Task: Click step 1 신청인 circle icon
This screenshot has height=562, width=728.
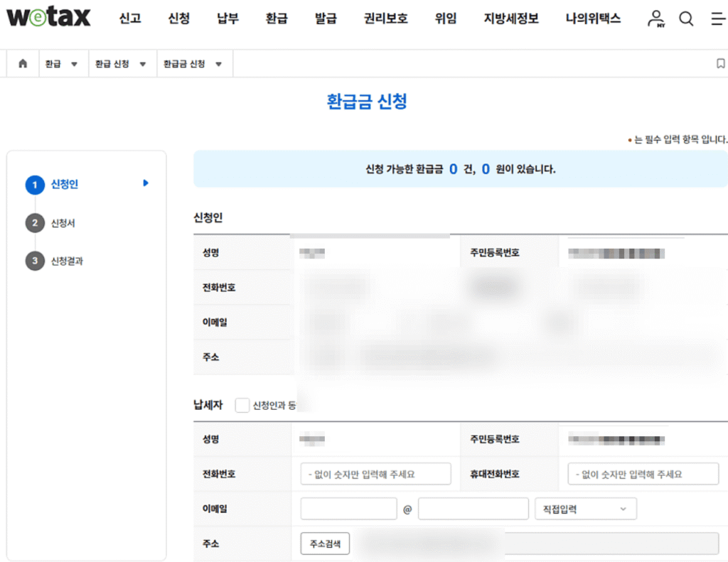Action: tap(35, 185)
